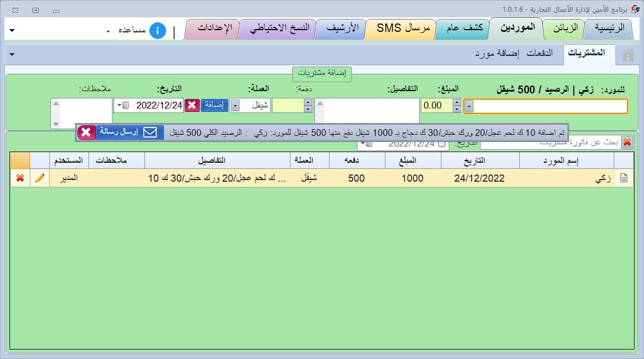Screen dimensions: 644x359
Task: Open the مساعده help dropdown arrow
Action: click(x=108, y=31)
